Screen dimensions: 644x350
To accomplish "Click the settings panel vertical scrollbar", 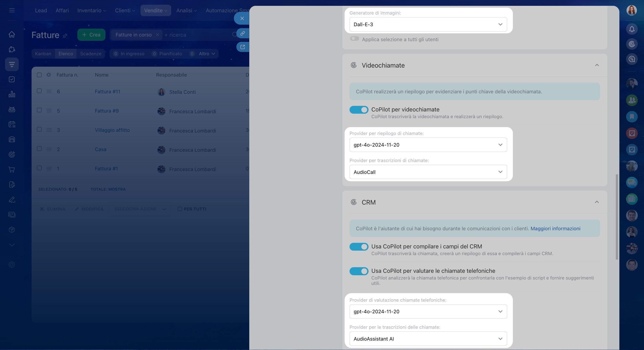I will click(616, 217).
